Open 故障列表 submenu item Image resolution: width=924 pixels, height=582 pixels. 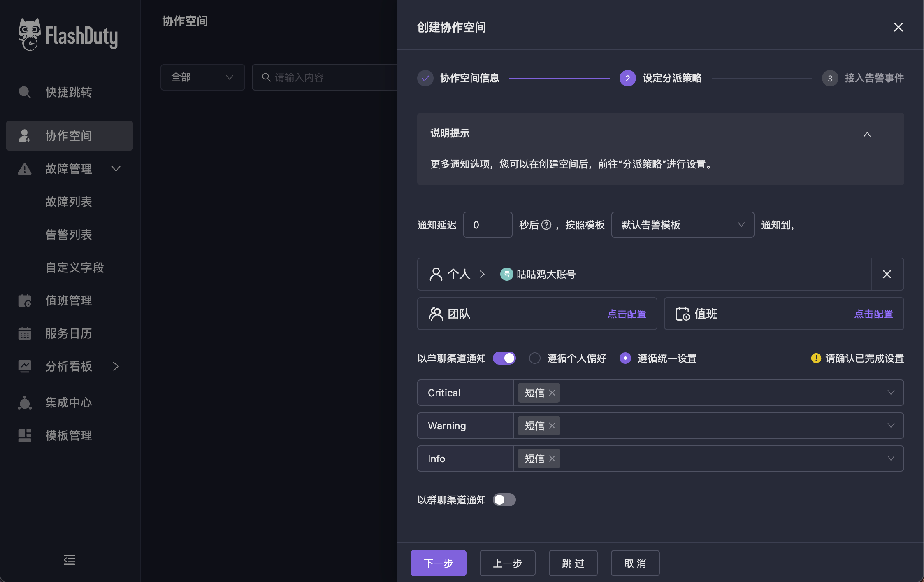tap(68, 202)
